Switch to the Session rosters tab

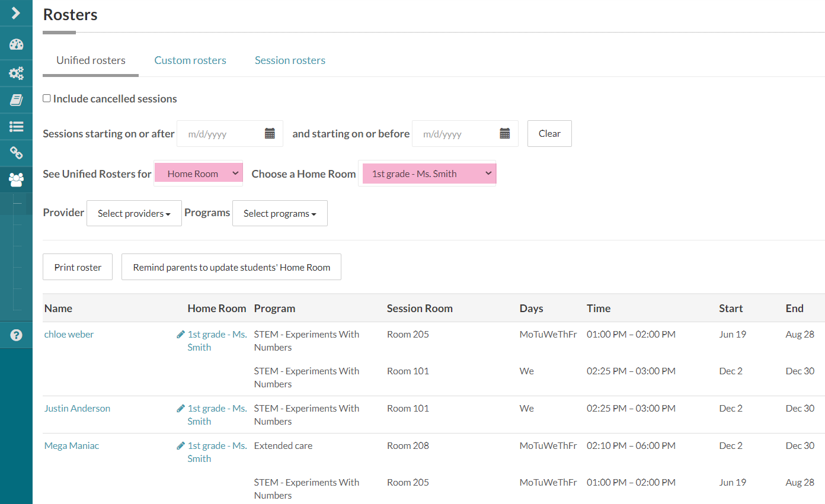pos(290,60)
